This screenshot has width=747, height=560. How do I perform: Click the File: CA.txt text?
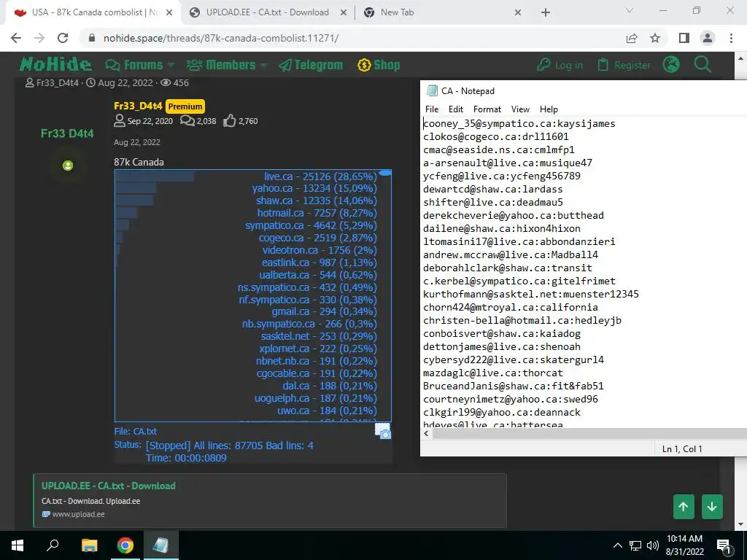click(135, 432)
